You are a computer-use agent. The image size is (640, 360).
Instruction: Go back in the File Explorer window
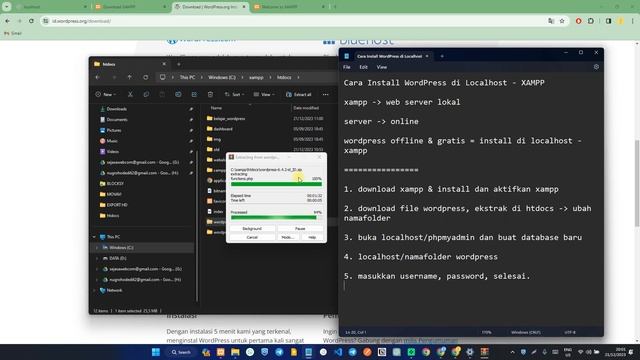(98, 77)
